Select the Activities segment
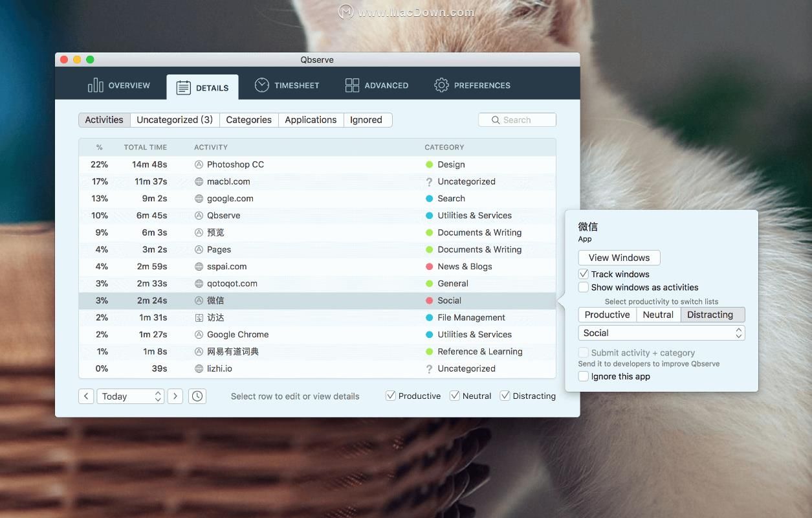Image resolution: width=812 pixels, height=518 pixels. pyautogui.click(x=104, y=120)
